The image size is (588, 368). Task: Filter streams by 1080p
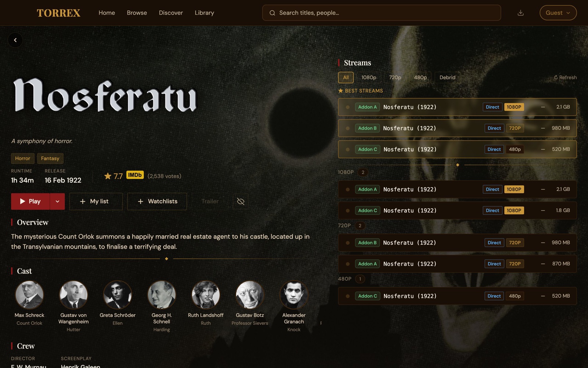(369, 77)
